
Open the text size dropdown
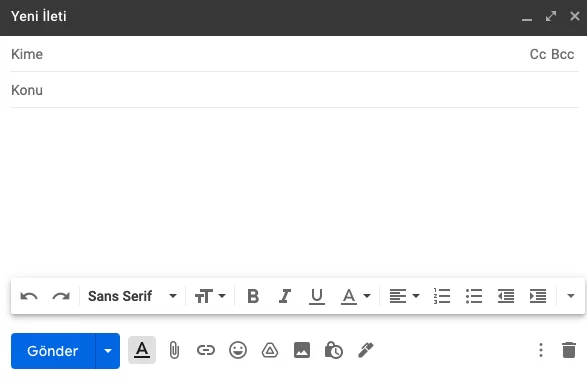coord(210,296)
